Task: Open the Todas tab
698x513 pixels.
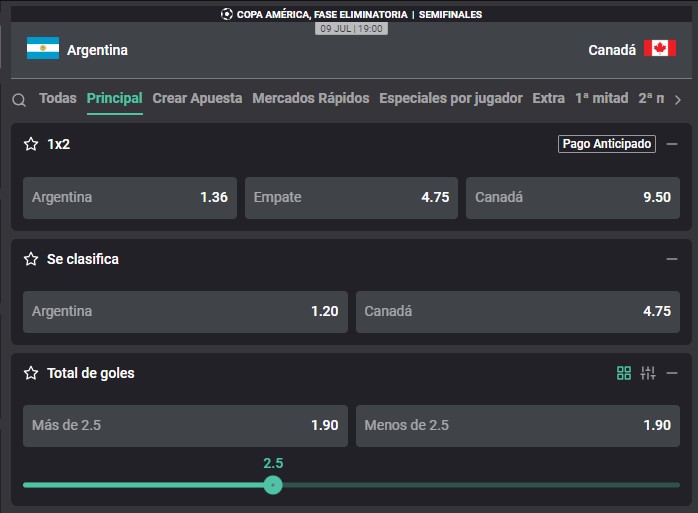Action: click(x=58, y=98)
